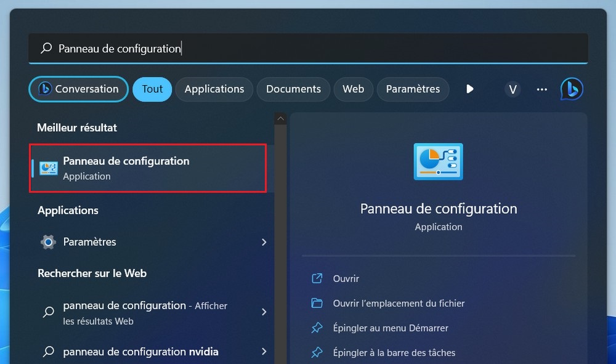Show more filter tabs with the play arrow
Screen dimensions: 616x364
(x=470, y=89)
